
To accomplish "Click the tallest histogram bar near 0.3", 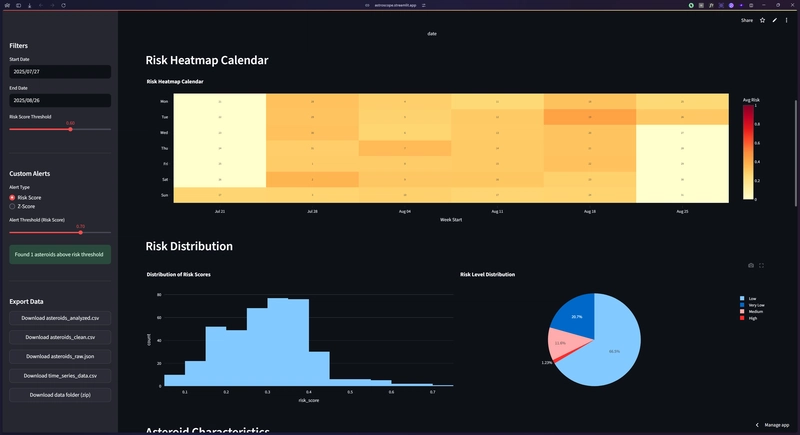I will tap(278, 342).
